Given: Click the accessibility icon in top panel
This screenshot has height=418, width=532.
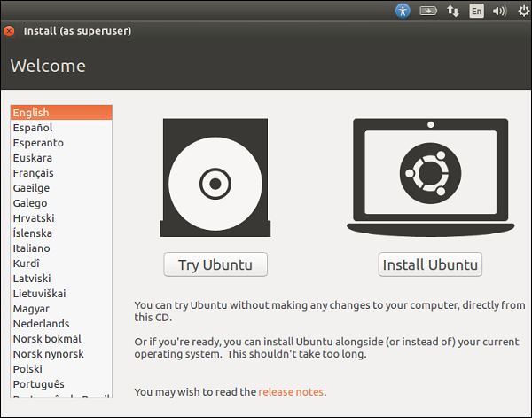Looking at the screenshot, I should (403, 12).
